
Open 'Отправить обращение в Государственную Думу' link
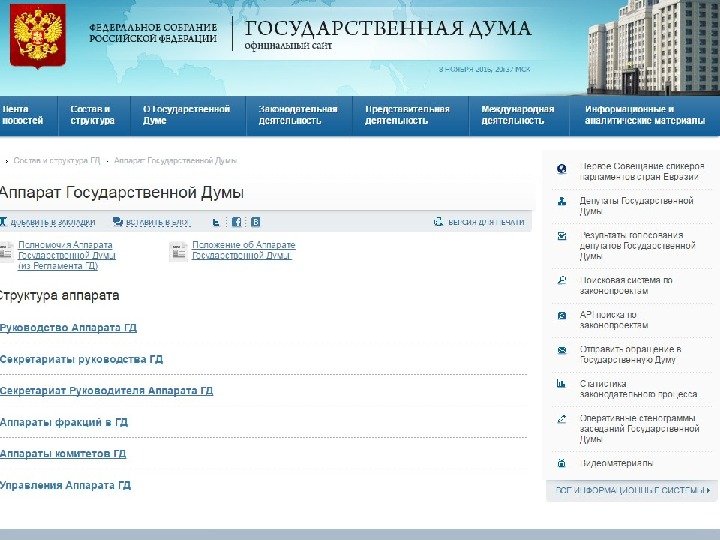pos(630,354)
